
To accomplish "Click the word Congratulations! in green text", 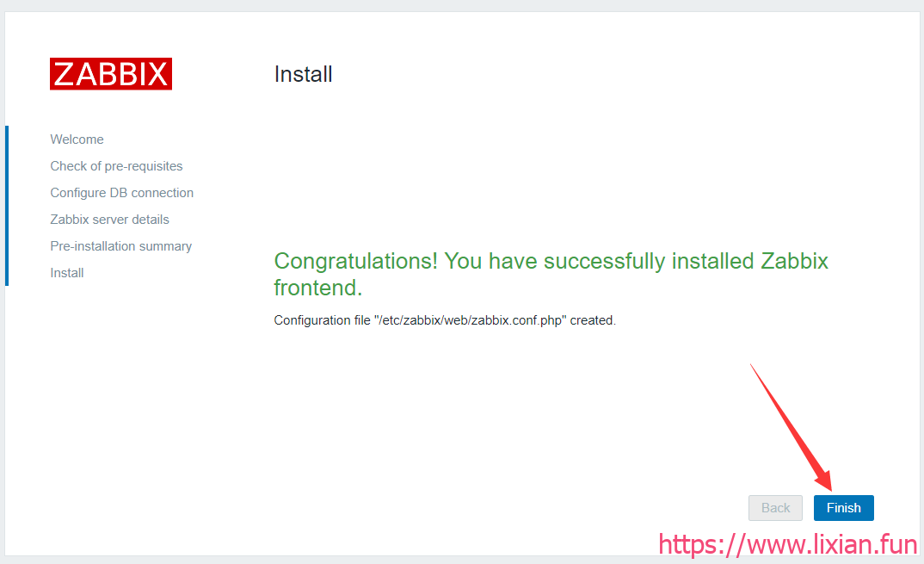I will 356,261.
